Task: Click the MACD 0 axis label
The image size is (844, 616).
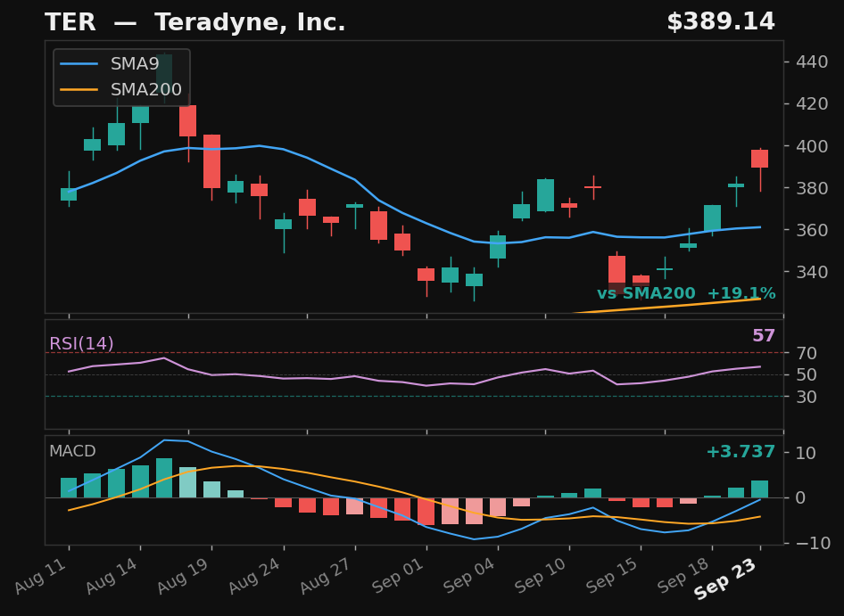Action: pyautogui.click(x=801, y=497)
